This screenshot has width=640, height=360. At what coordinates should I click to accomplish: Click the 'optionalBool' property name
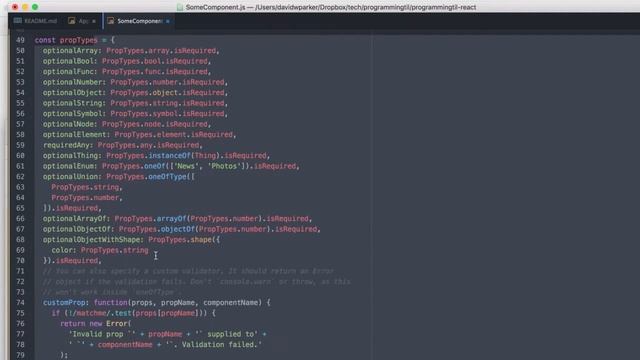(x=69, y=61)
